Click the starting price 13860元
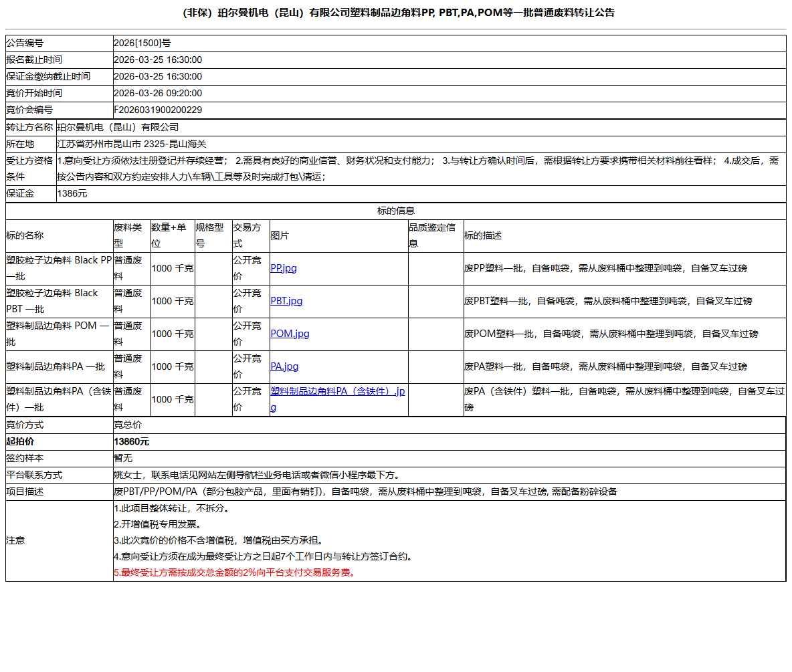 coord(132,441)
